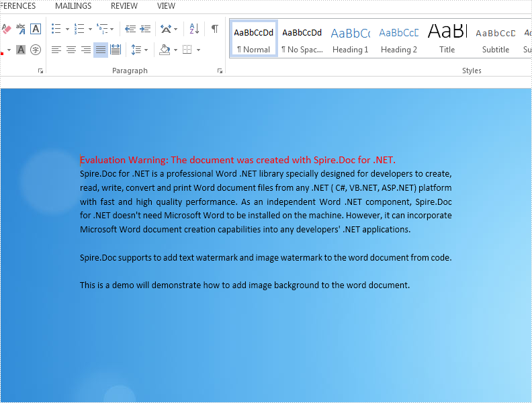The image size is (532, 403).
Task: Center the paragraph text
Action: pos(71,50)
